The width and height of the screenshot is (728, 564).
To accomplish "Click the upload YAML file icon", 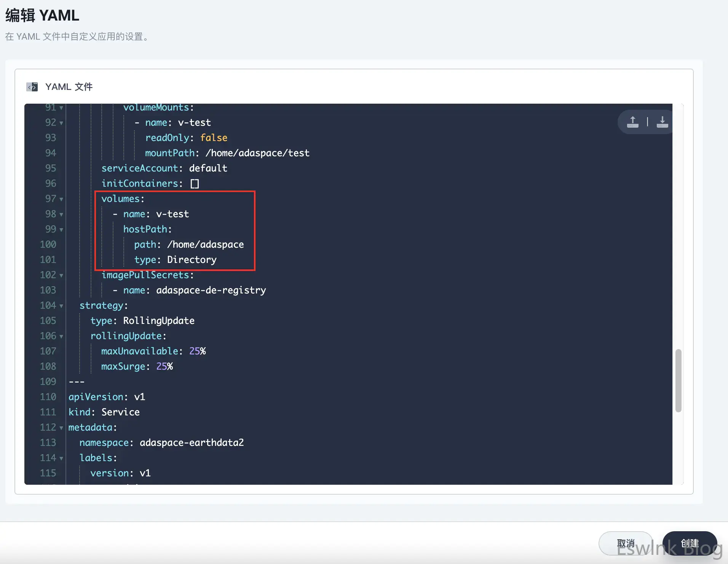I will (632, 122).
